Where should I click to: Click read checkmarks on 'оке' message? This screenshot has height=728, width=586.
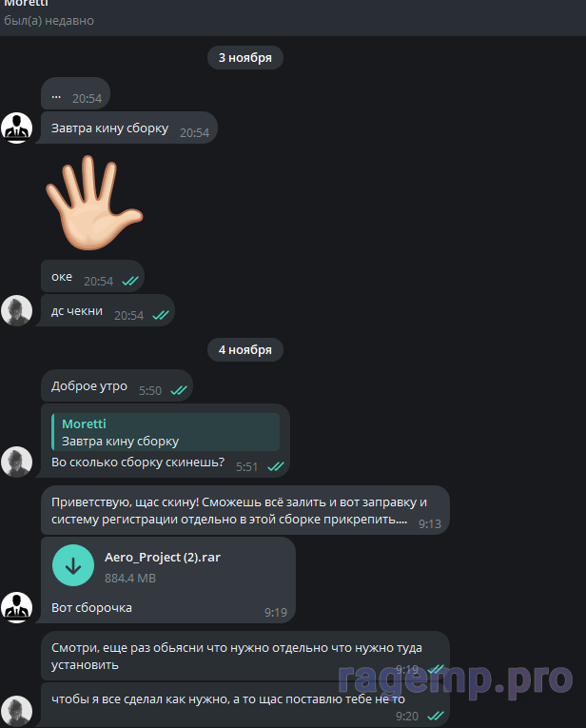(x=130, y=281)
